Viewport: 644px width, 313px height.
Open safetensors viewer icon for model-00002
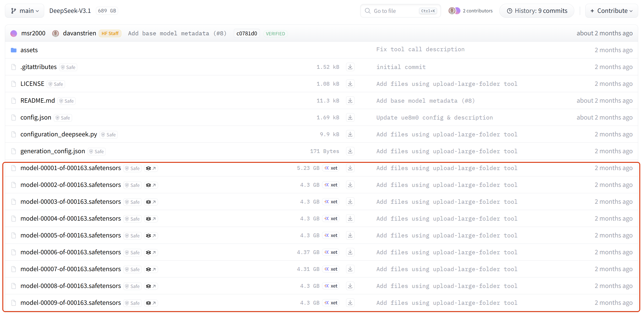pos(151,185)
